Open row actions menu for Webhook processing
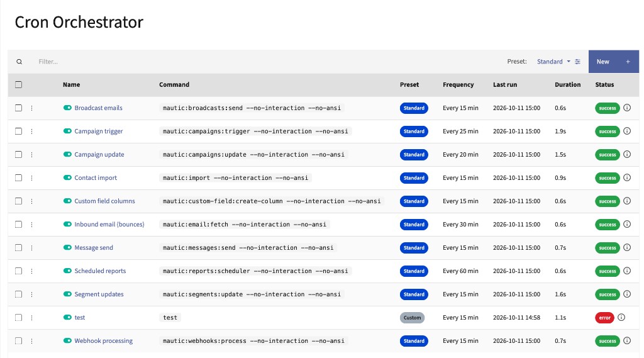 tap(31, 341)
